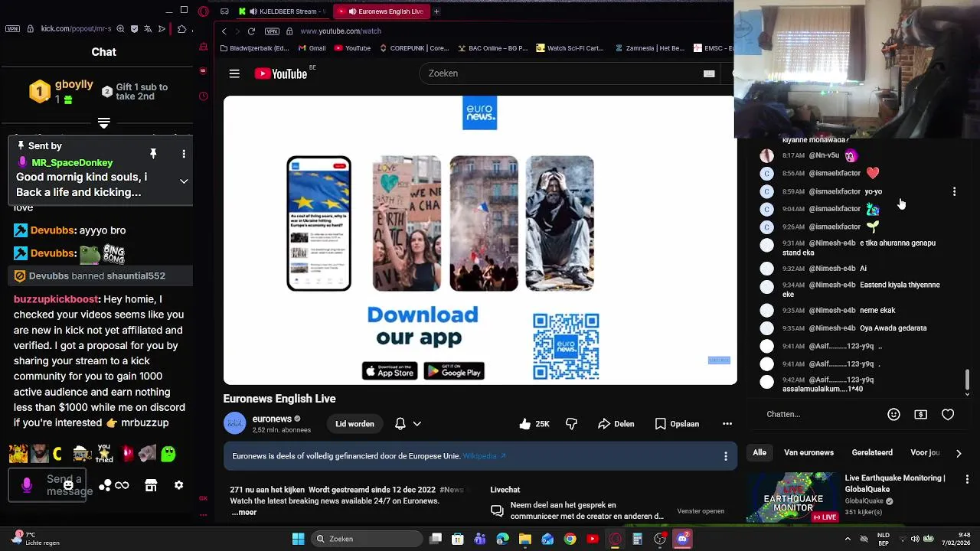Open options for Live Earthquake Monitoring video
Viewport: 980px width, 551px height.
[967, 479]
